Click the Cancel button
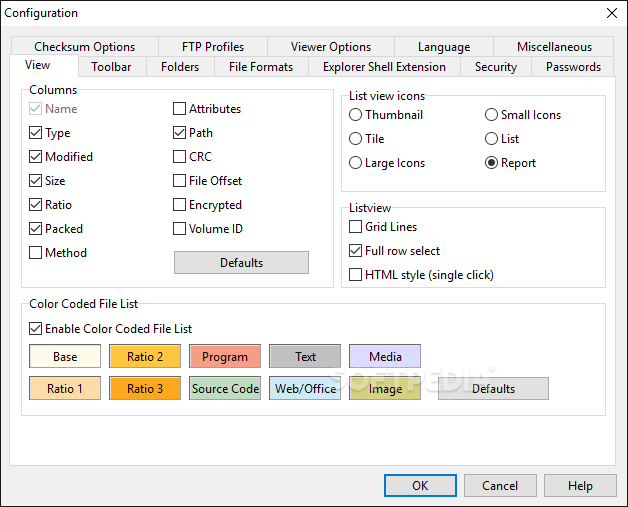The width and height of the screenshot is (628, 507). pyautogui.click(x=500, y=485)
